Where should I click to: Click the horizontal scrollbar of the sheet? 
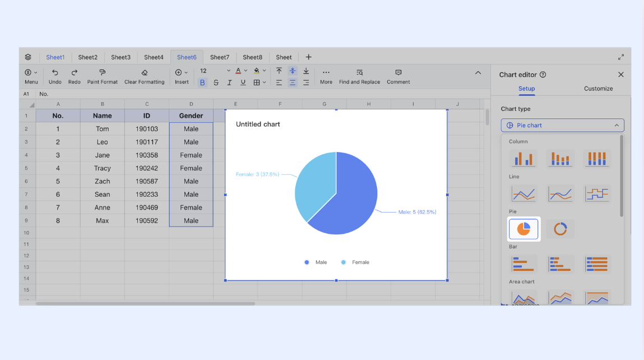145,304
